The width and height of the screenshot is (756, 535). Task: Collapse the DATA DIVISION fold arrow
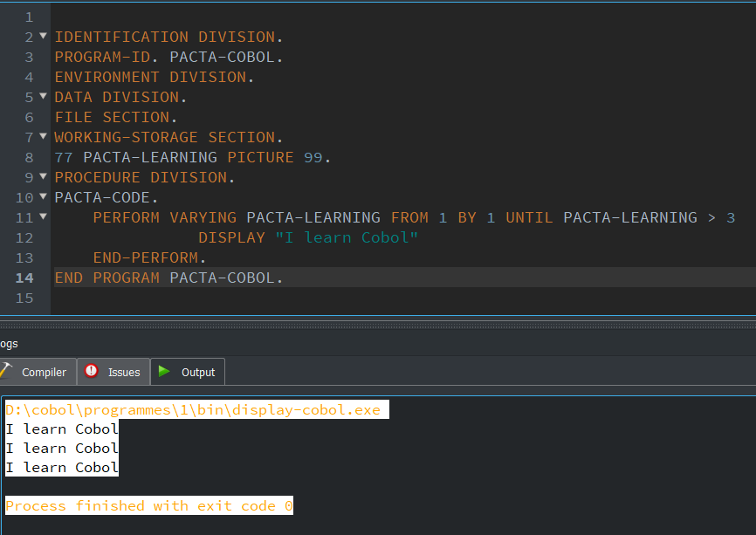(43, 96)
